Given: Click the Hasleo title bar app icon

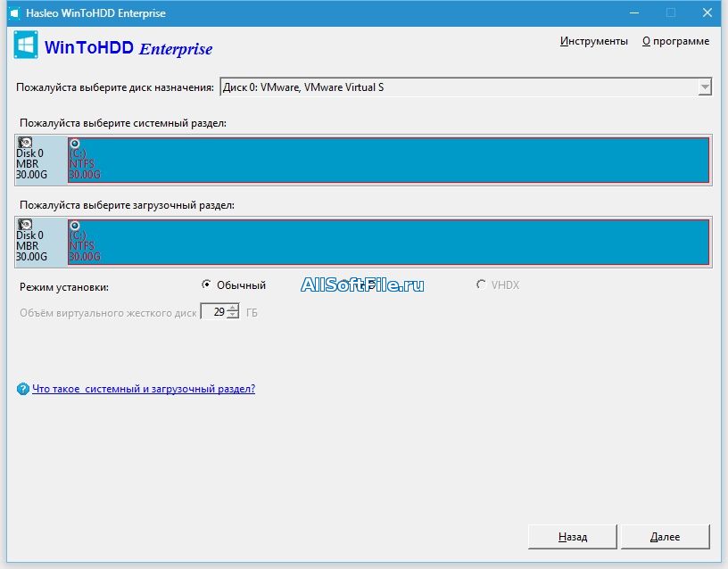Looking at the screenshot, I should (14, 13).
